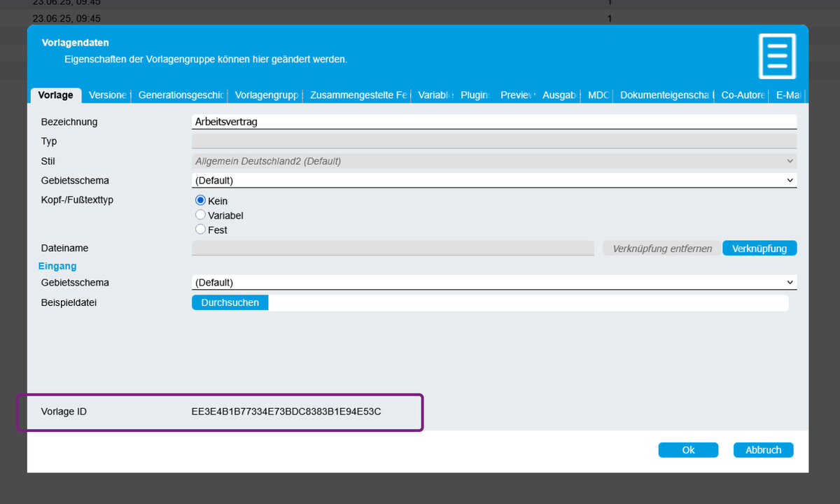The image size is (840, 504).
Task: Switch to the Plugins tab
Action: [475, 95]
